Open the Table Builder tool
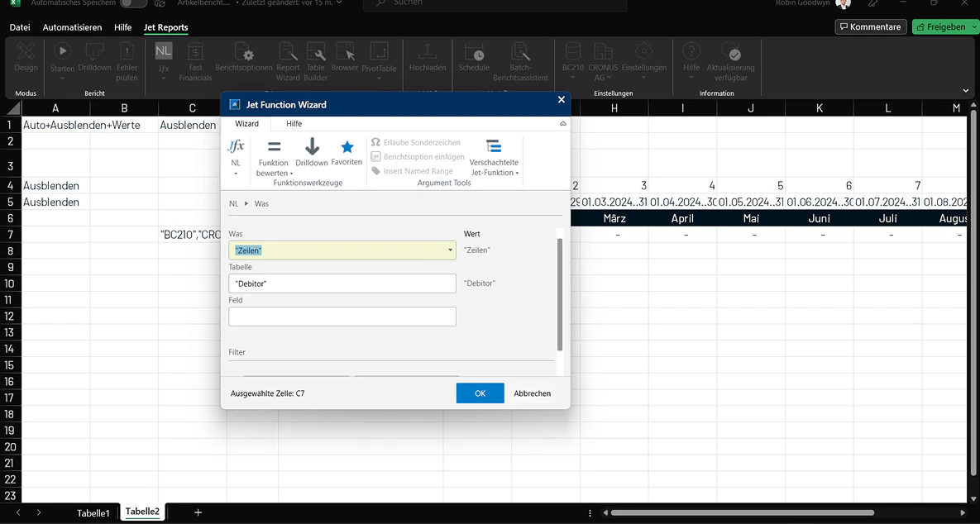Image resolution: width=980 pixels, height=524 pixels. point(316,61)
